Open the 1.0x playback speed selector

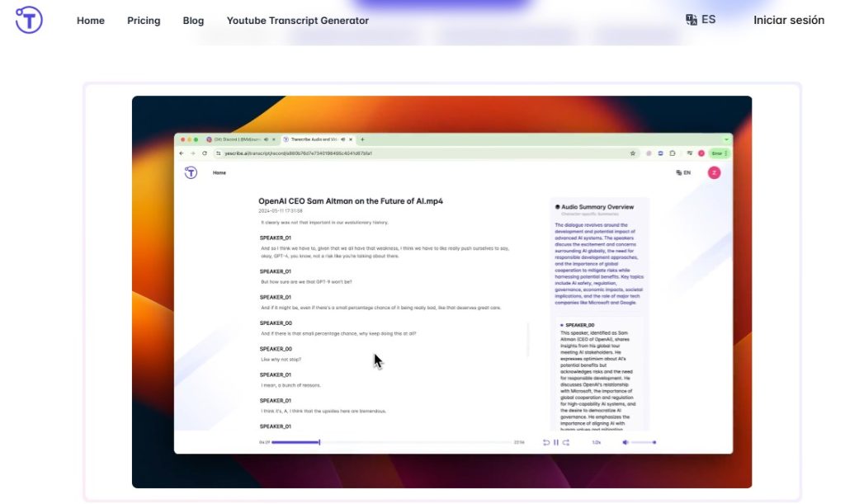[x=595, y=442]
